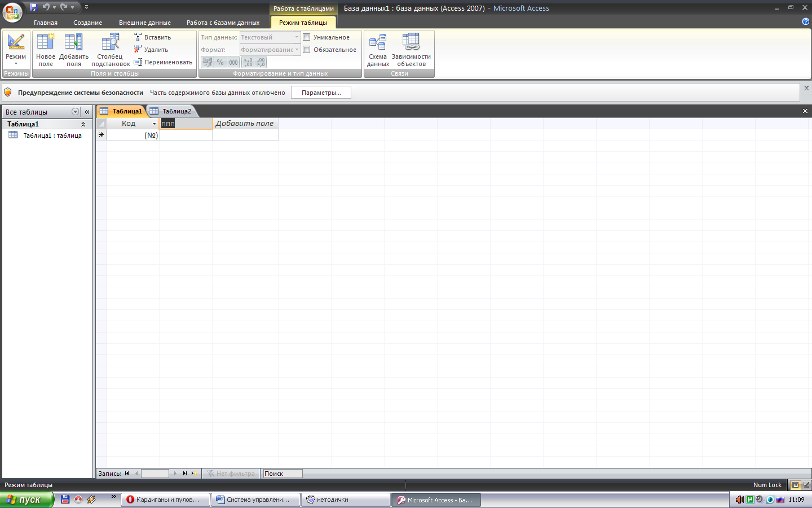Expand the Режим dropdown arrow
Screen dimensions: 812x508
click(x=16, y=64)
